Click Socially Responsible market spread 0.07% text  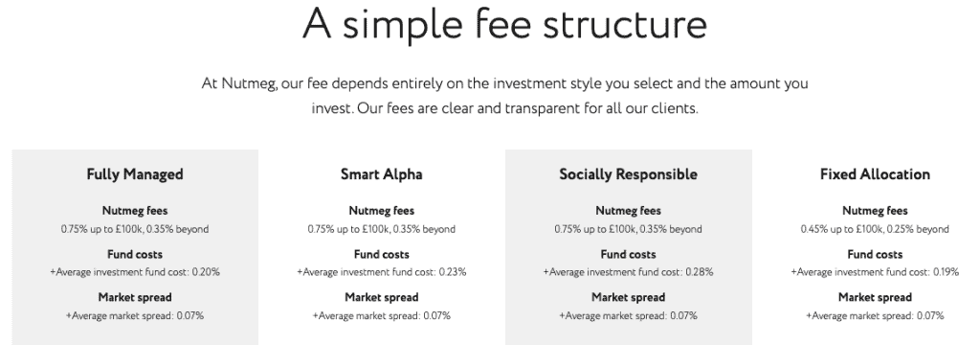point(628,315)
